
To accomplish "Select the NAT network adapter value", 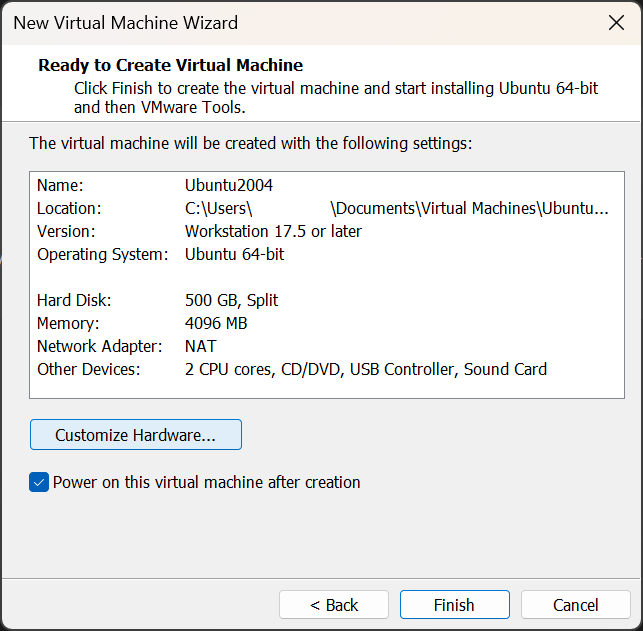I will point(201,346).
